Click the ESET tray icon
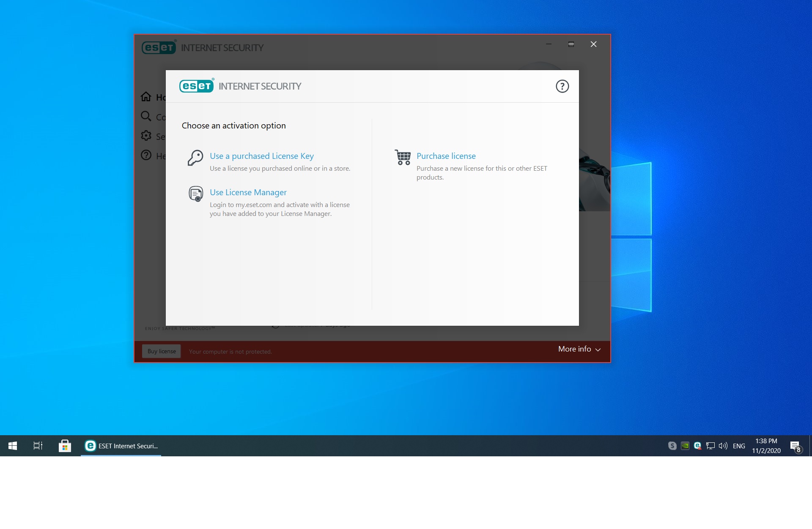This screenshot has width=812, height=529. 698,446
